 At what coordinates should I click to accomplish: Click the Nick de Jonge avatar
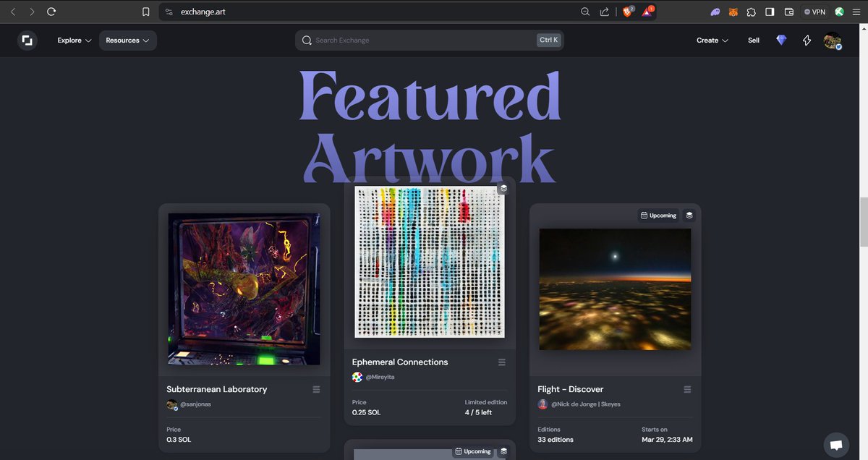(542, 404)
